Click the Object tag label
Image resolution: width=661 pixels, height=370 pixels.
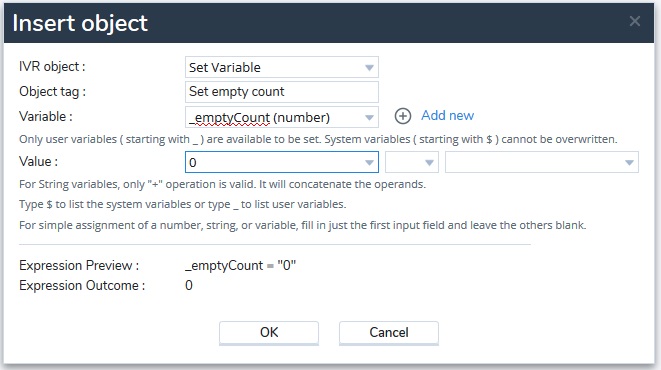coord(52,91)
